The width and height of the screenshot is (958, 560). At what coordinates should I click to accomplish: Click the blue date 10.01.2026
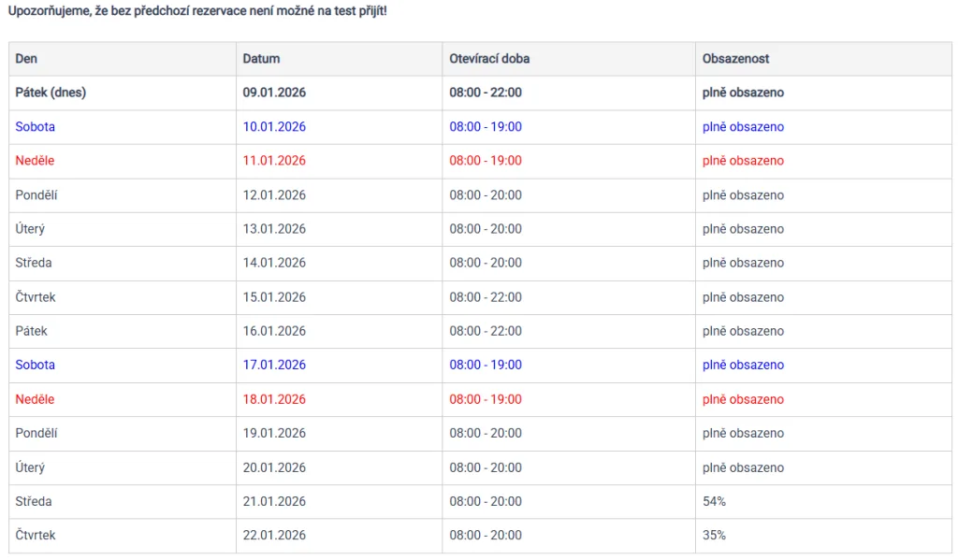click(x=274, y=127)
